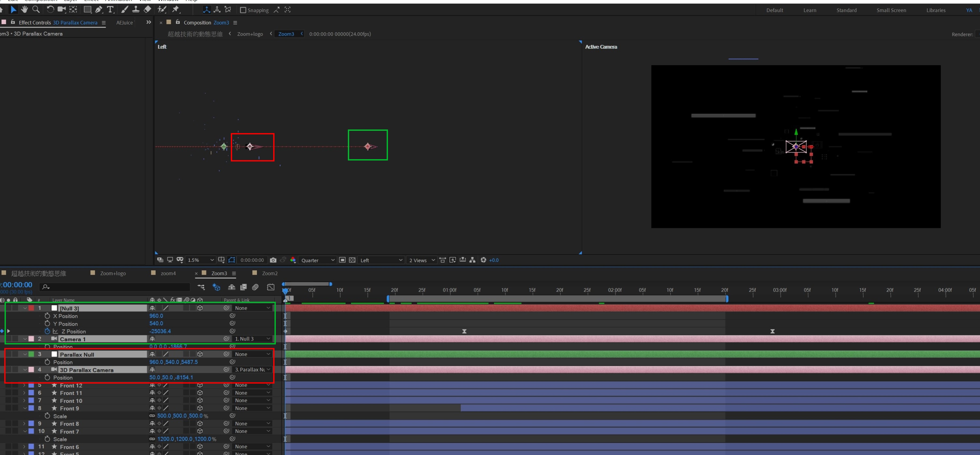Open the AEJuice panel tab

click(x=125, y=23)
